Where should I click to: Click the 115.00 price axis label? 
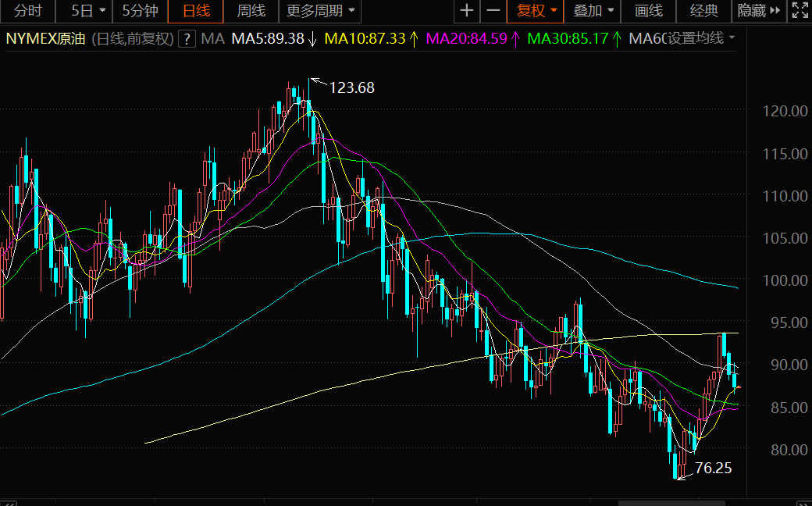785,154
